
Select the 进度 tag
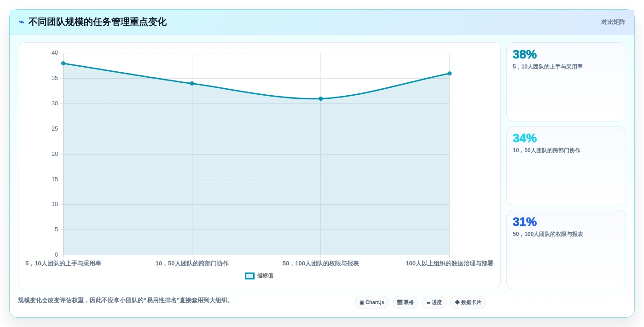click(434, 303)
